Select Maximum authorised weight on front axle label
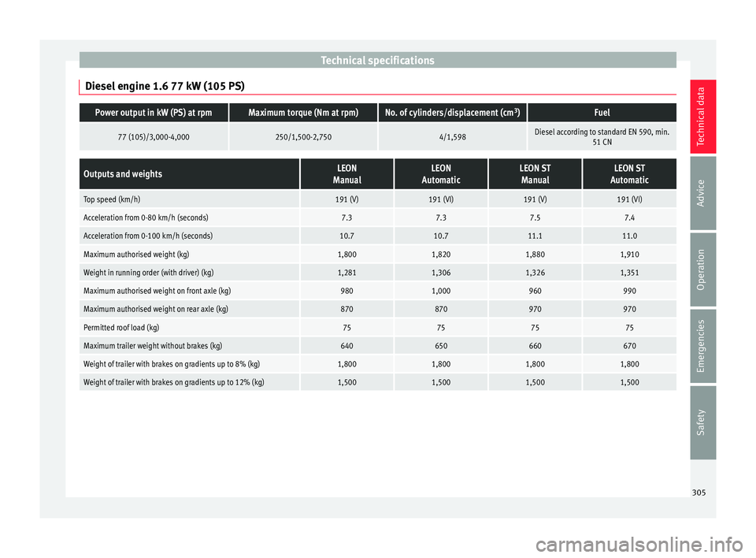 click(x=157, y=291)
